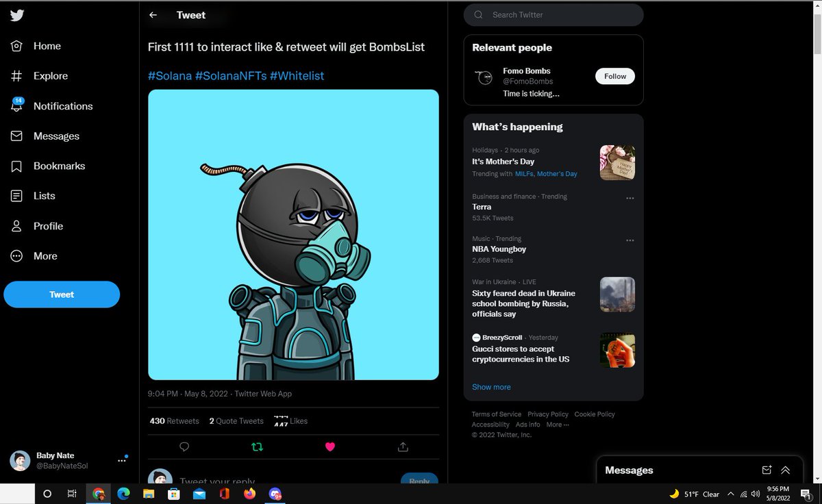The image size is (822, 504).
Task: Open the Windows notification center icon
Action: (806, 494)
